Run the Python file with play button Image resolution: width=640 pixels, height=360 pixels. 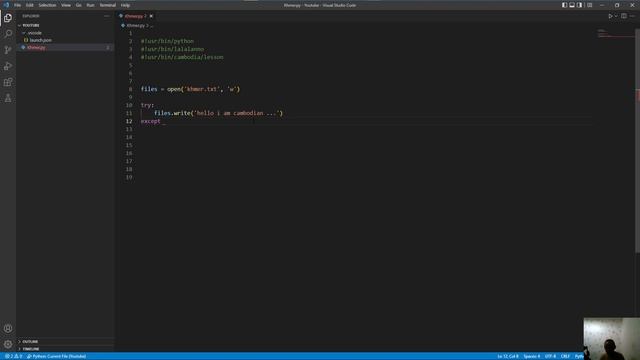click(610, 16)
